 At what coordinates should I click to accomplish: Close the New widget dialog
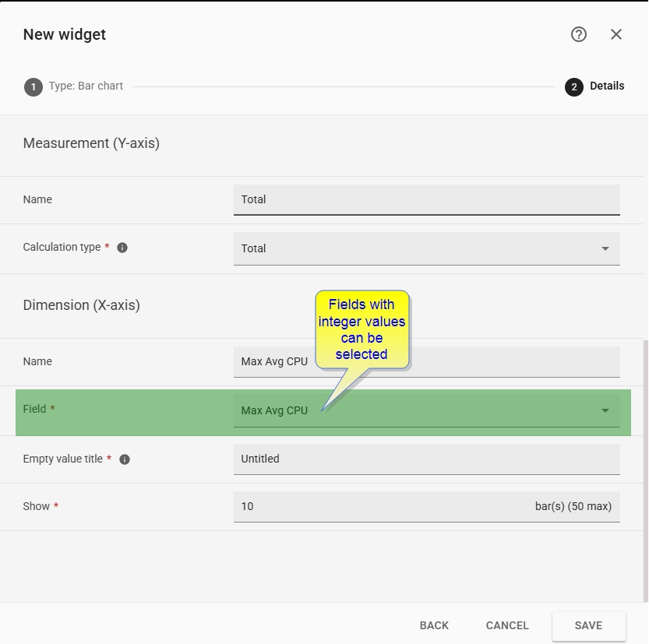point(616,34)
